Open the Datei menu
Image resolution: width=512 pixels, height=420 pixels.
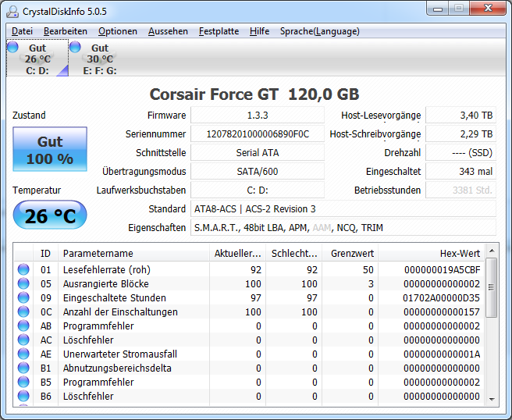pyautogui.click(x=22, y=31)
